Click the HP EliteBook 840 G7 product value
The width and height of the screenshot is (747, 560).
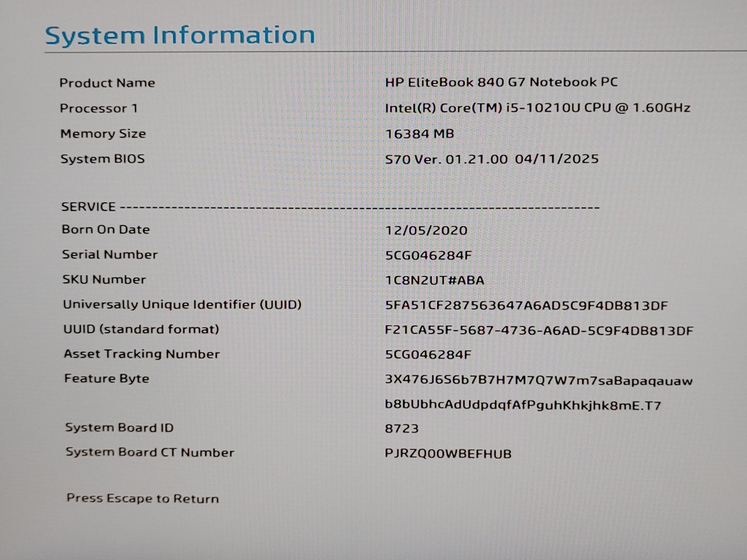(502, 81)
